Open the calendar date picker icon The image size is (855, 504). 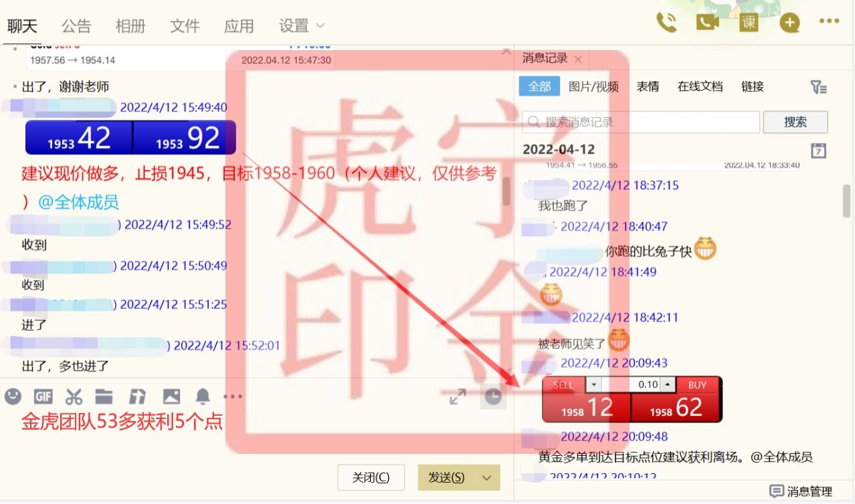[x=818, y=150]
